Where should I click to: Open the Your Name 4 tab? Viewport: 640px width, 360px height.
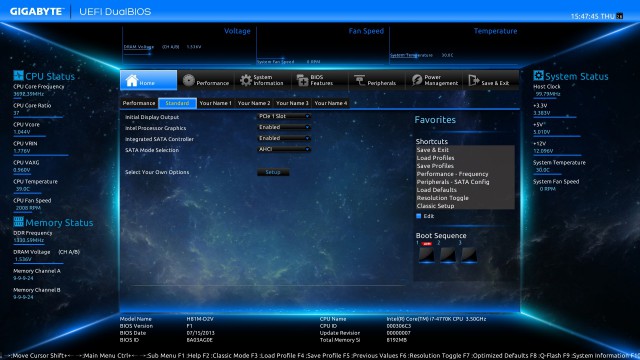pyautogui.click(x=331, y=103)
